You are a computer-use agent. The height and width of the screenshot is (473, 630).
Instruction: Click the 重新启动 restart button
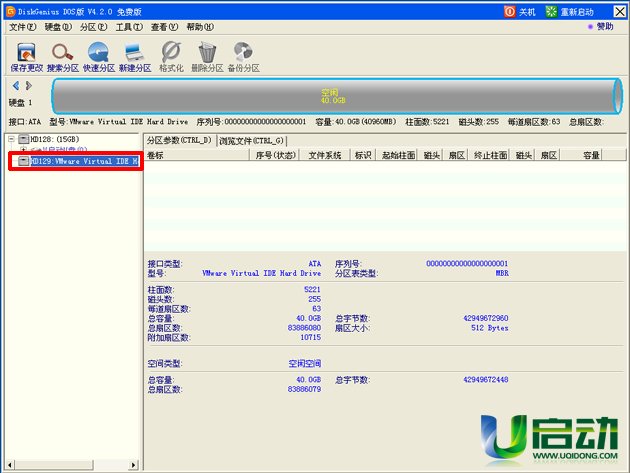click(x=570, y=12)
